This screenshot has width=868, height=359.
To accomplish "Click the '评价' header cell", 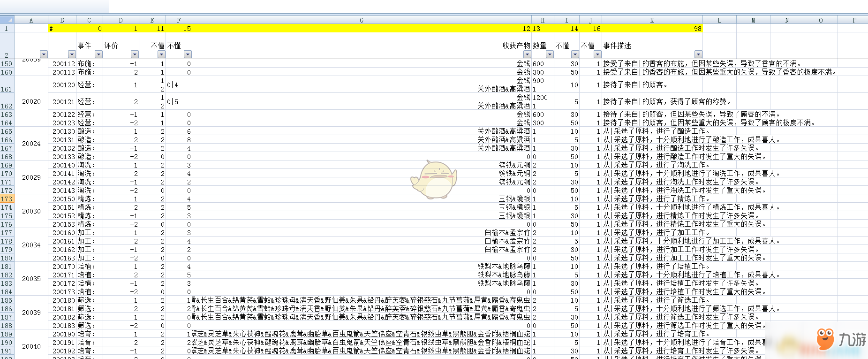I will click(121, 46).
